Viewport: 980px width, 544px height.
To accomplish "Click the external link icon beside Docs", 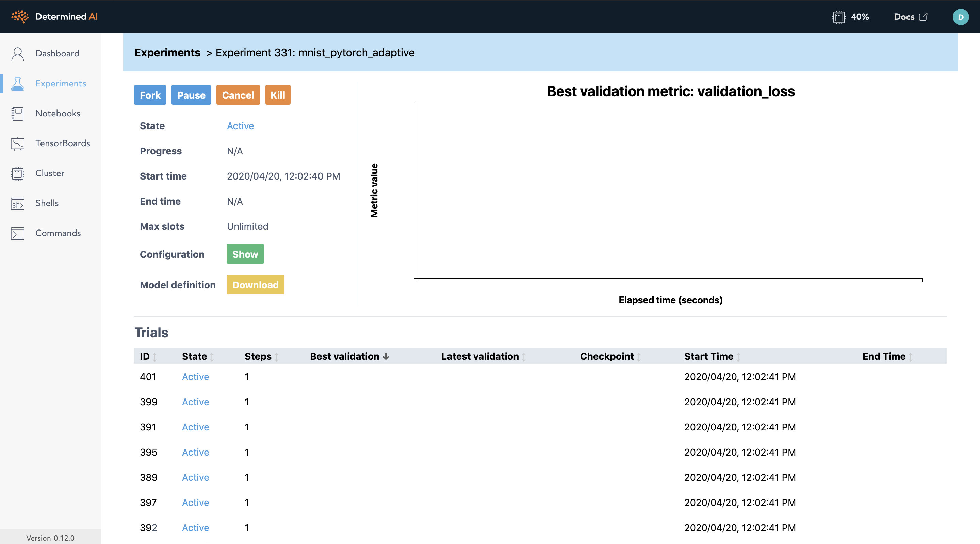I will [923, 17].
